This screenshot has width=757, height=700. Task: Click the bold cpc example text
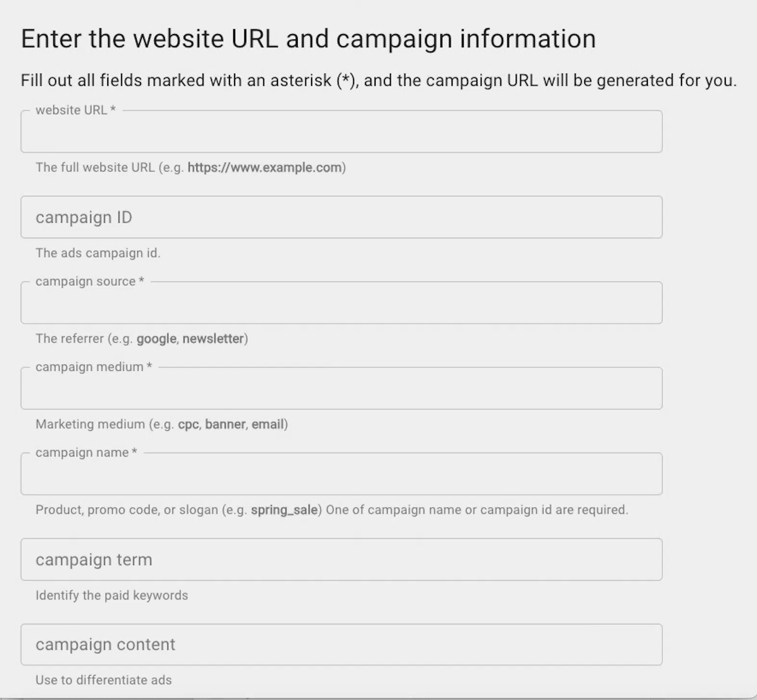click(189, 424)
